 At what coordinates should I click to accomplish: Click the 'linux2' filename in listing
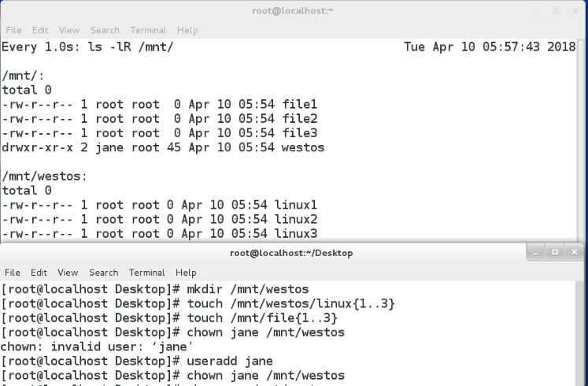pyautogui.click(x=295, y=219)
